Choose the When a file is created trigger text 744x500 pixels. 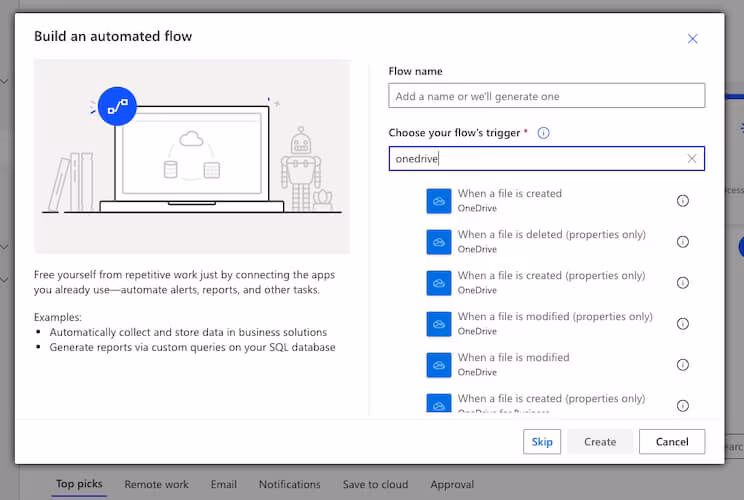[510, 194]
